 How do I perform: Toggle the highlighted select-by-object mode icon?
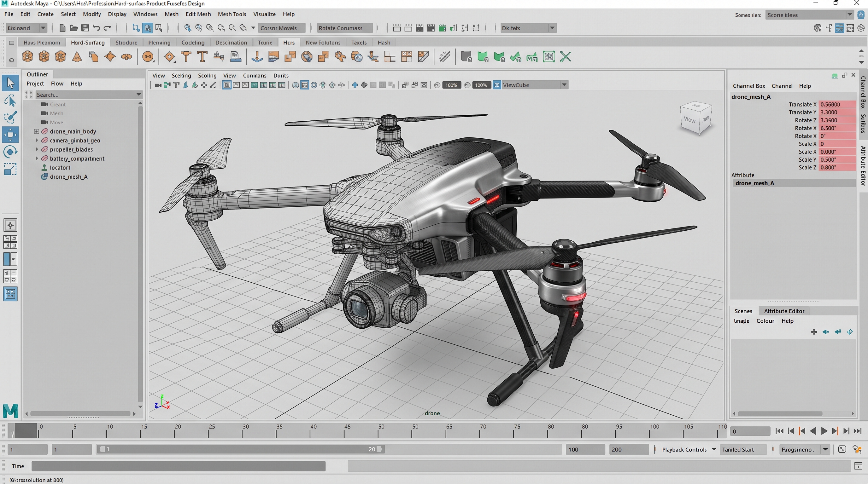(x=148, y=28)
